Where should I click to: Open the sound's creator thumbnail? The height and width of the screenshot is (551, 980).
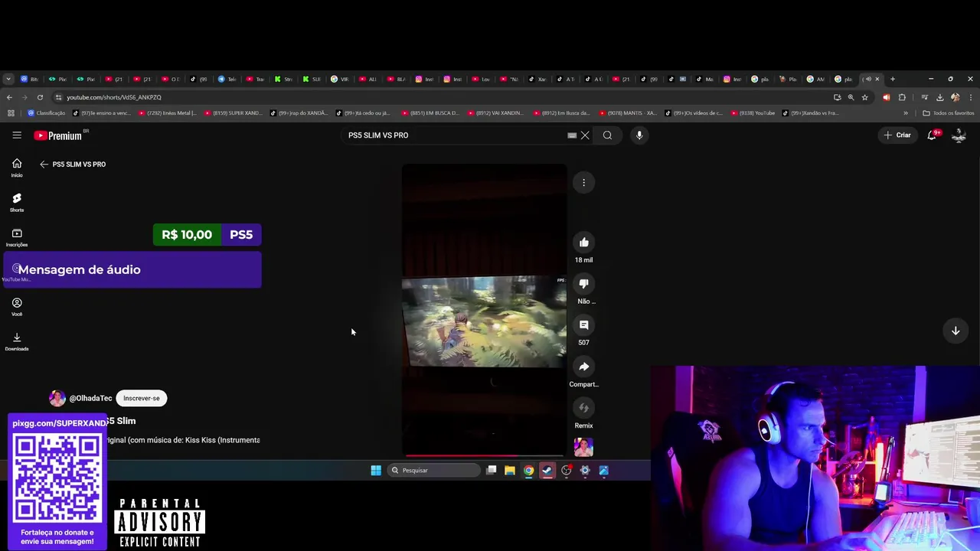point(583,447)
